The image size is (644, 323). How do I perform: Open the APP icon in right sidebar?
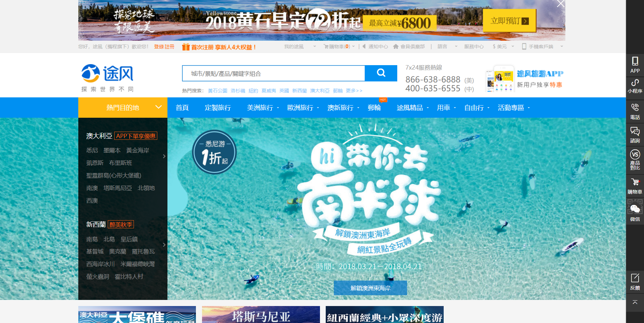[635, 65]
